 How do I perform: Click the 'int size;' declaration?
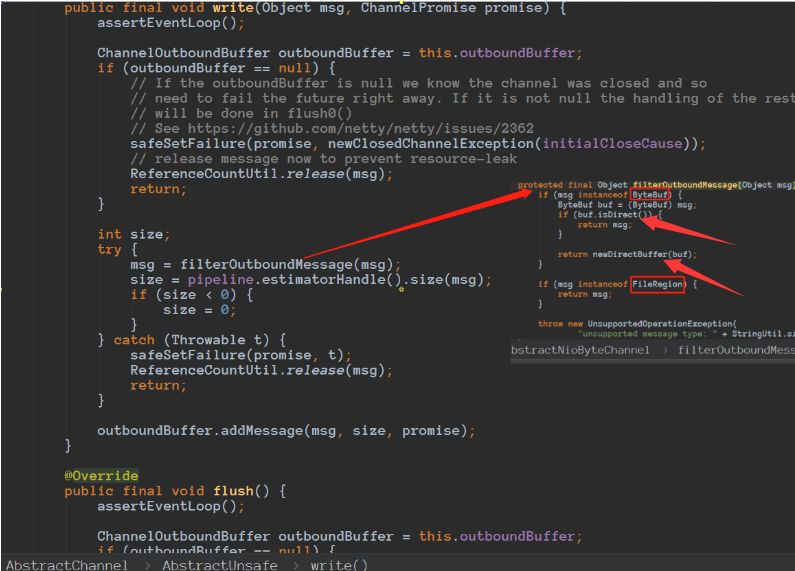(134, 234)
